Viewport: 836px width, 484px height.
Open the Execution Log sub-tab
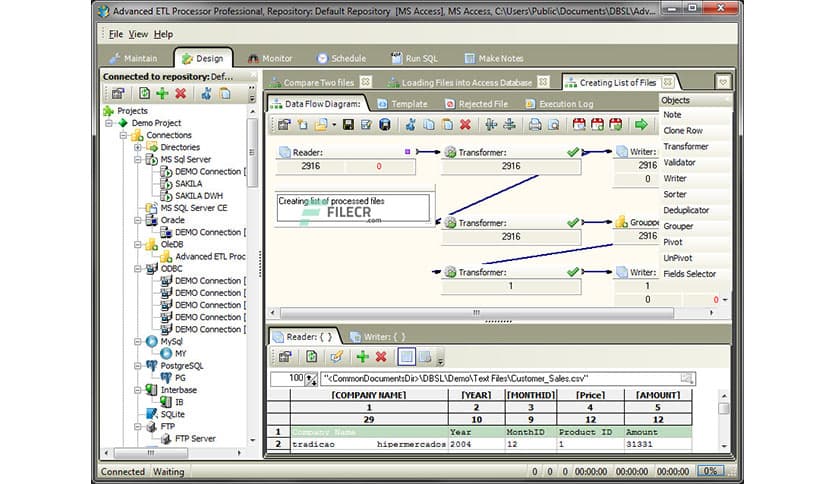click(x=559, y=104)
